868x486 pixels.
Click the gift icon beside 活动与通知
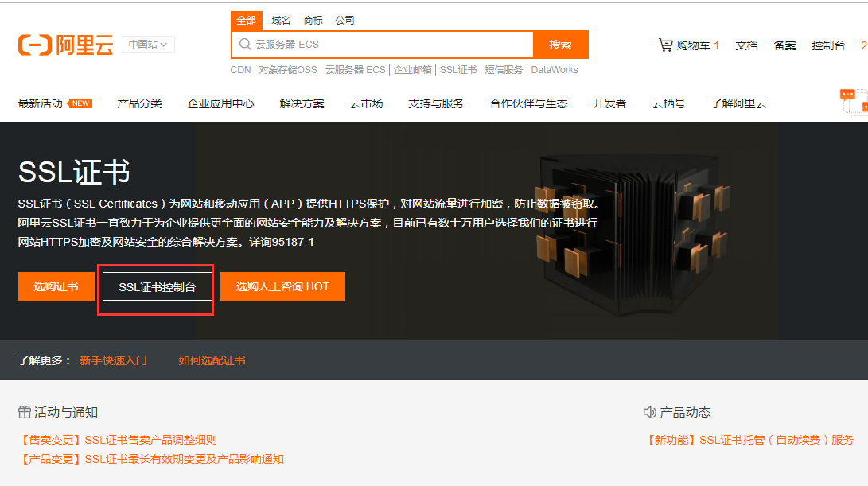[x=23, y=411]
